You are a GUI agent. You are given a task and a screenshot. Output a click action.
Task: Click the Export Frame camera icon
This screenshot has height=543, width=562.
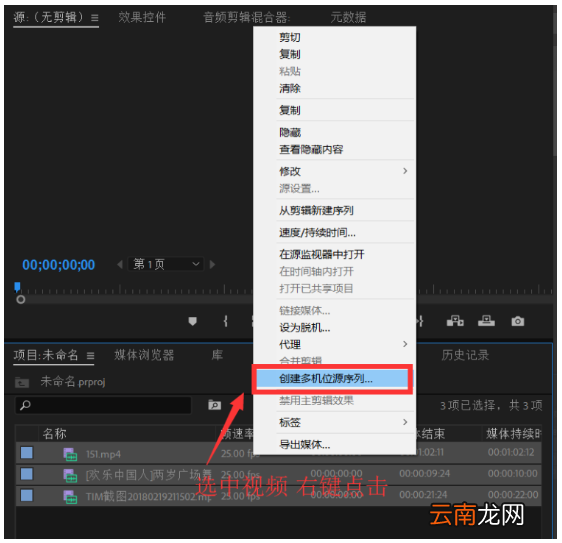click(x=517, y=321)
